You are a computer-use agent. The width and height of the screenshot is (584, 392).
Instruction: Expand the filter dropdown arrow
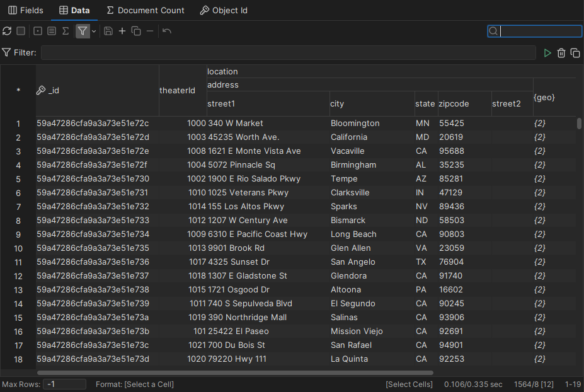point(93,30)
